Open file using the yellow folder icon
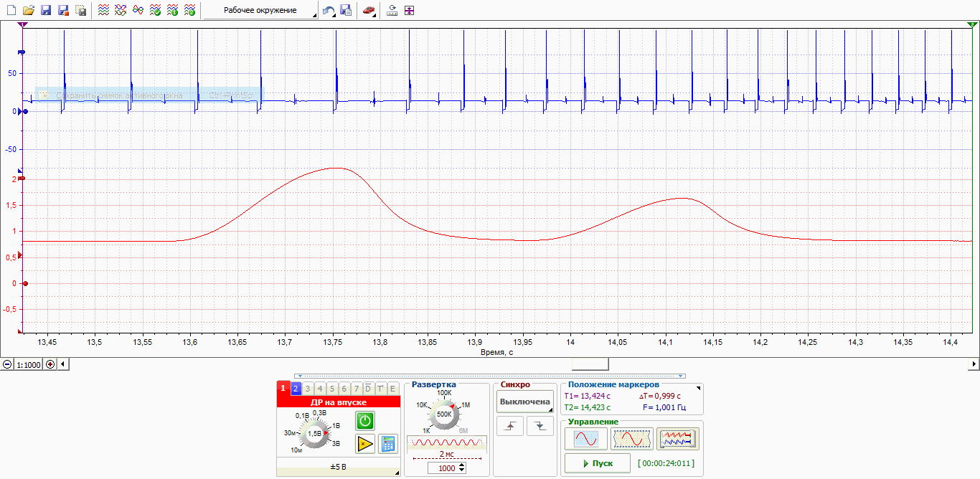The width and height of the screenshot is (980, 479). [x=29, y=10]
